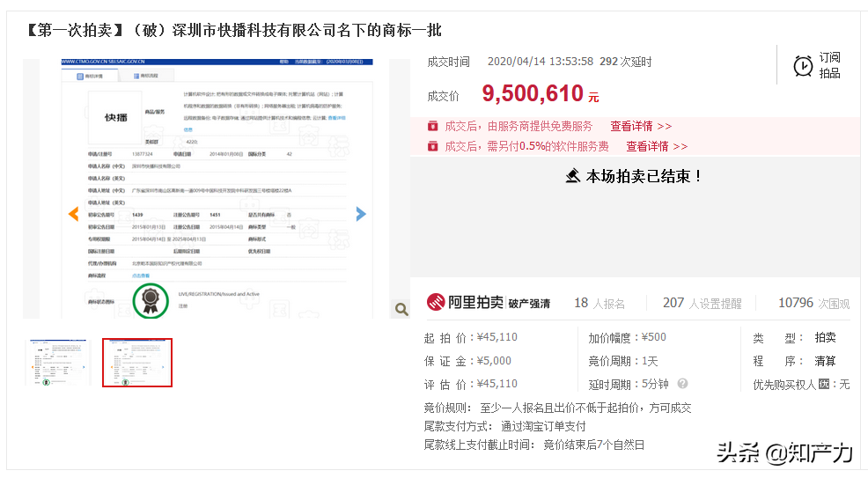
Task: Click the 成交时间 2020/04/14 13:53:58 text
Action: (x=510, y=62)
